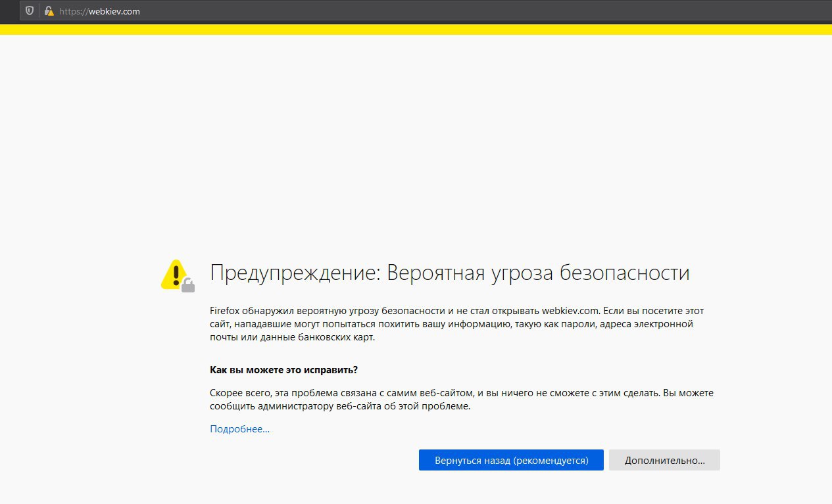Click heading "Предупреждение: Вероятная угроза безопасности"

[x=450, y=273]
